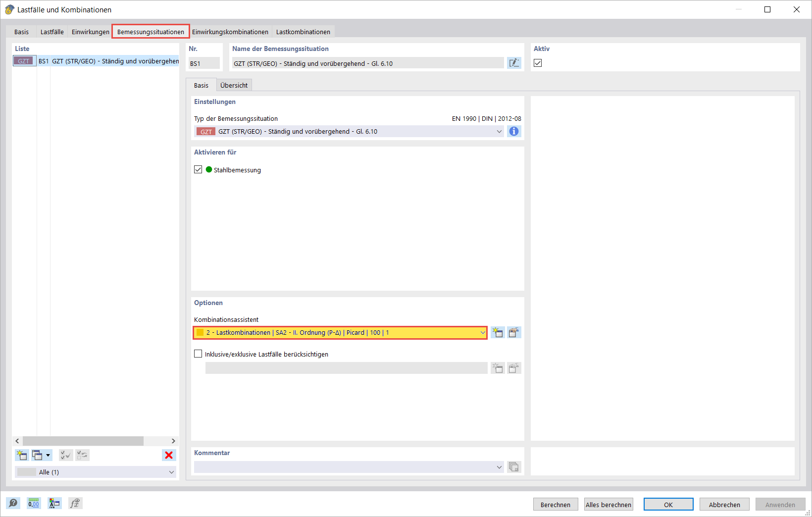Click Alles berechnen button

[x=609, y=504]
